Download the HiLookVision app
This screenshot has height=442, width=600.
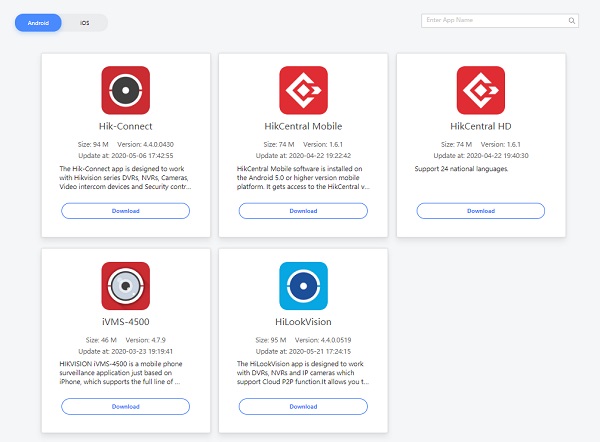click(303, 406)
